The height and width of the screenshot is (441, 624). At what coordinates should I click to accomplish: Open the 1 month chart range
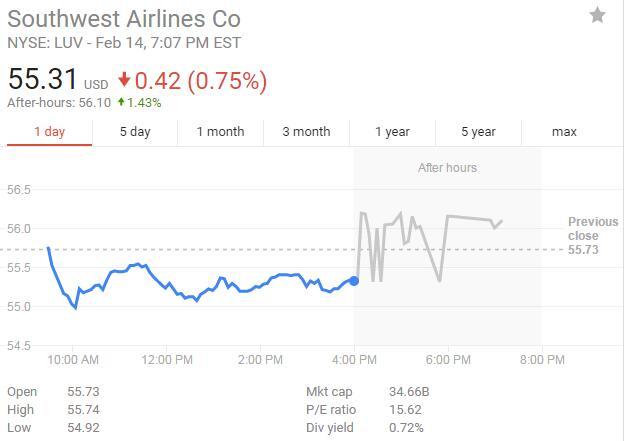tap(220, 132)
